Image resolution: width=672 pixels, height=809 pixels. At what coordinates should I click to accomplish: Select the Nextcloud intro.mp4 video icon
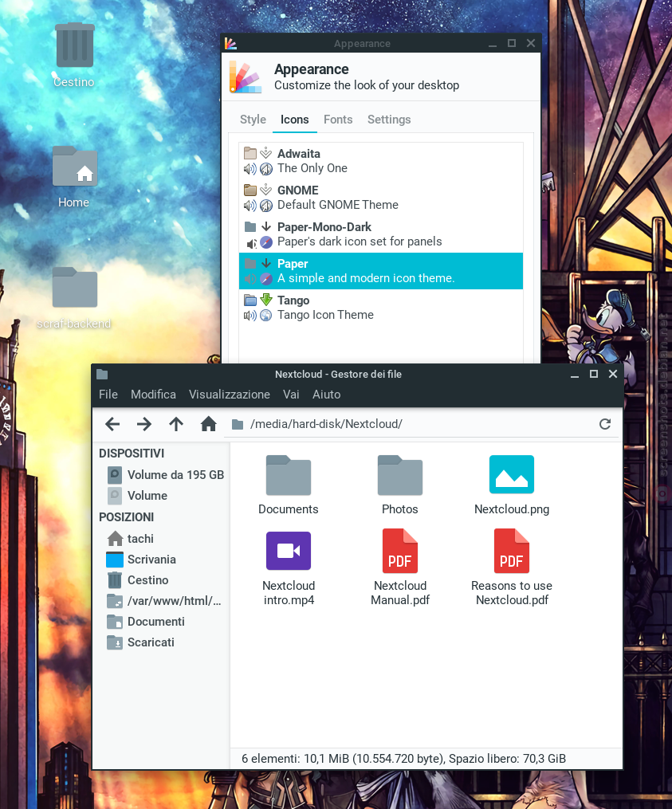[x=289, y=551]
